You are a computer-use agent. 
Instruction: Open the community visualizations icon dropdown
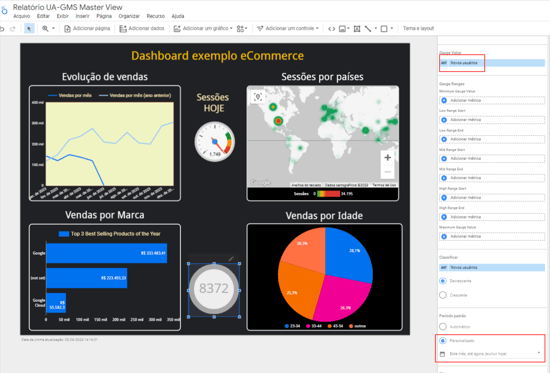click(242, 29)
